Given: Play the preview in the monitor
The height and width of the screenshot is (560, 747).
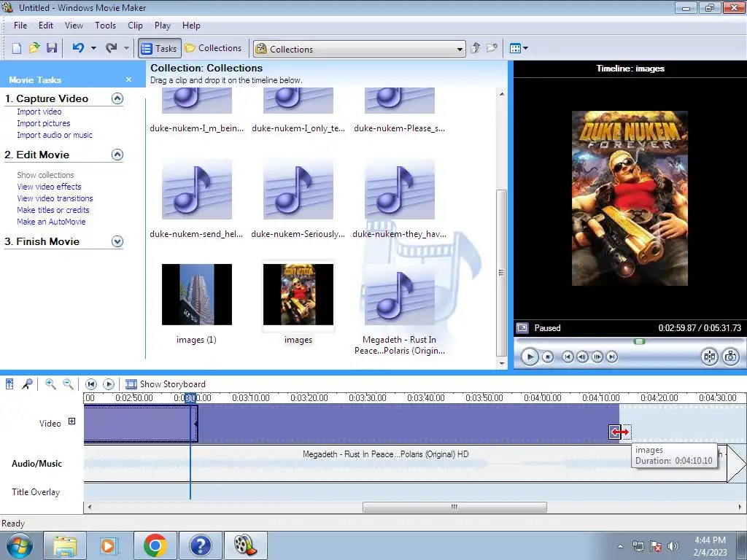Looking at the screenshot, I should tap(530, 357).
